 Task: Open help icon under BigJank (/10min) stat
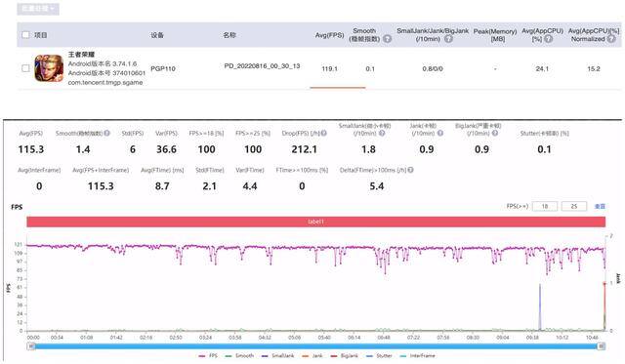coord(495,134)
